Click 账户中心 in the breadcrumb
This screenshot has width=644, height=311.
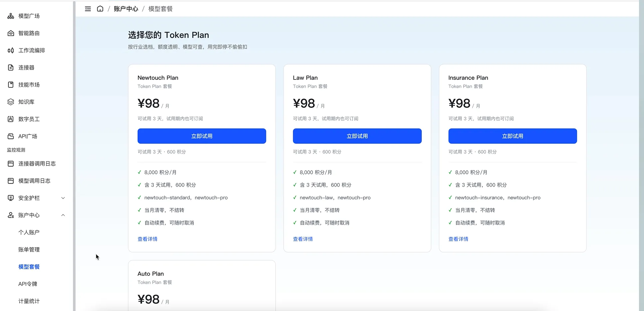(x=126, y=9)
